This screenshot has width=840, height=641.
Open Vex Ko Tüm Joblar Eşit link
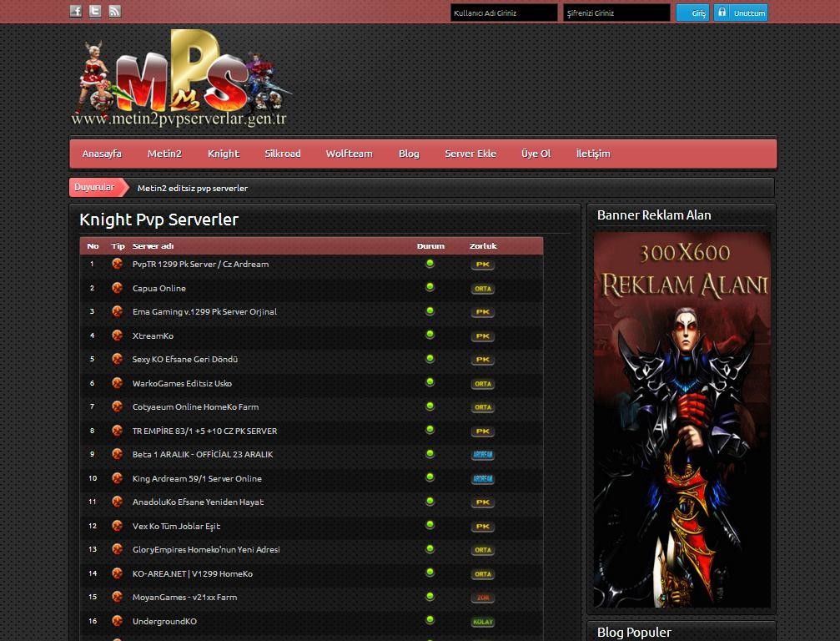(x=176, y=527)
